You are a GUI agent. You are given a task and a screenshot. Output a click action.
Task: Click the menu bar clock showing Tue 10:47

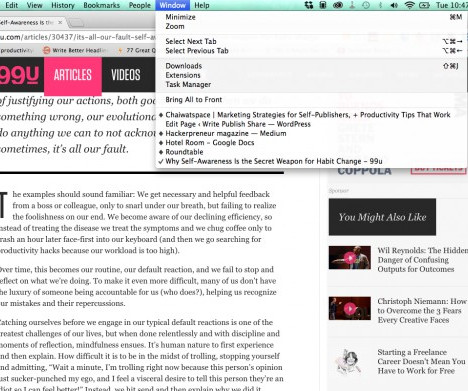452,5
